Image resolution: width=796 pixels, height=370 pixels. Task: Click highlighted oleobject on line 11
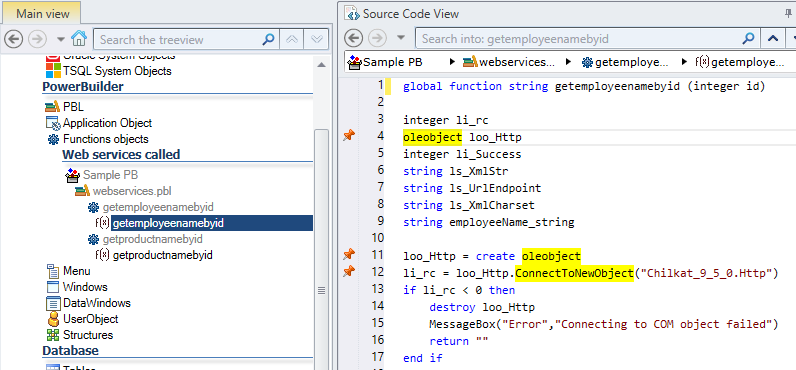[551, 256]
